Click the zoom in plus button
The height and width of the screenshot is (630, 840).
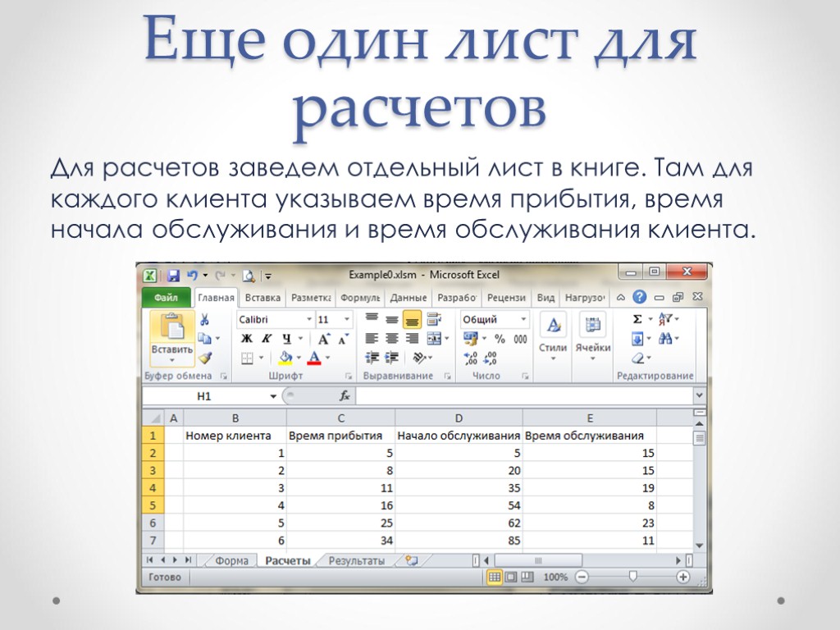(x=683, y=577)
